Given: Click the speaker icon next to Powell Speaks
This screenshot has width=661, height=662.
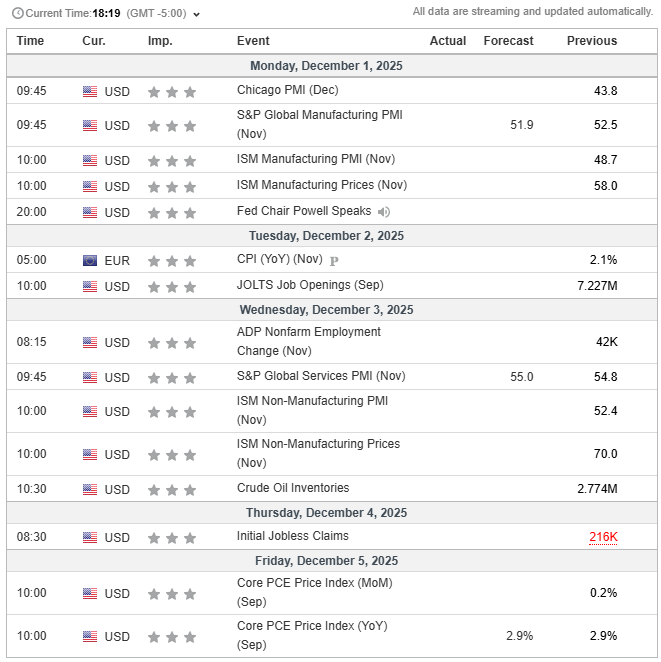Looking at the screenshot, I should (x=384, y=212).
